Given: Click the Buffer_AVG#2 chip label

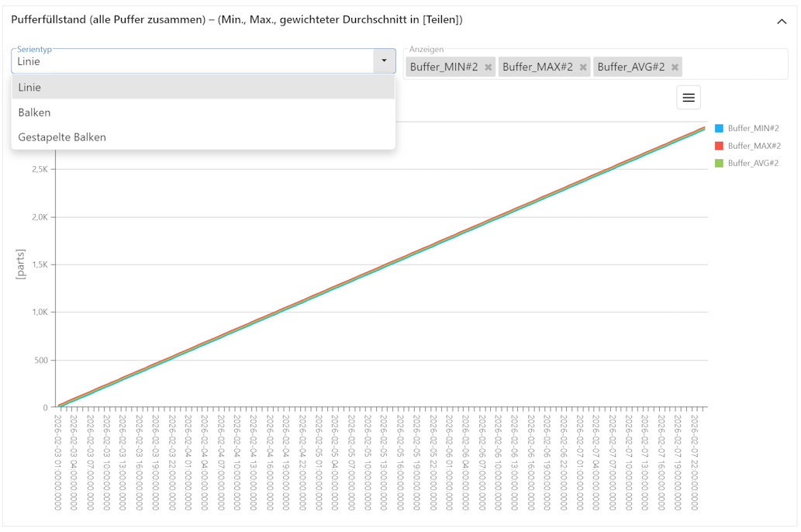Looking at the screenshot, I should click(x=631, y=67).
